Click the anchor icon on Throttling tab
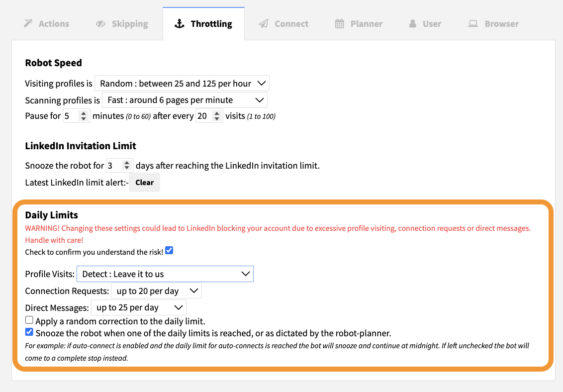The image size is (563, 392). (179, 24)
